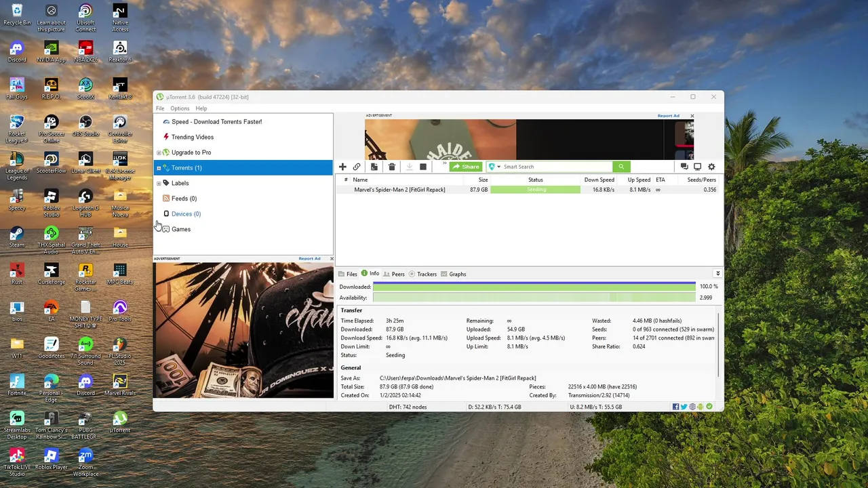This screenshot has width=868, height=488.
Task: Collapse the detail pane with the chevron button
Action: pos(717,274)
